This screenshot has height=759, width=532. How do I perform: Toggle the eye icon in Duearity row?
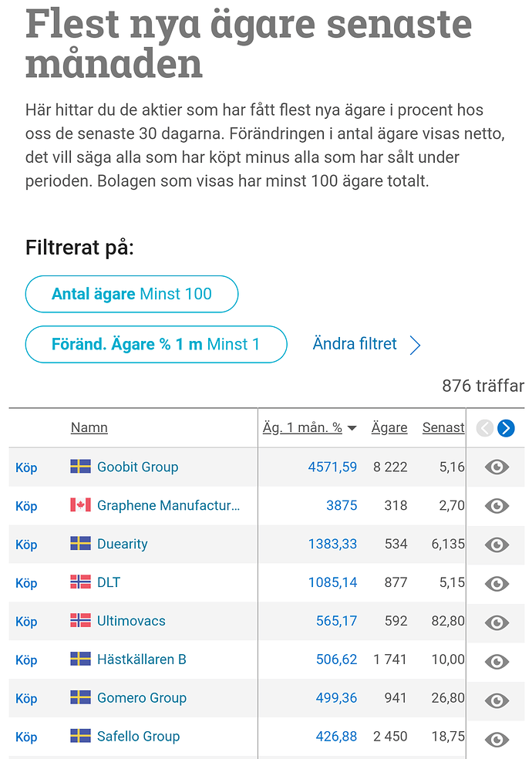pyautogui.click(x=497, y=545)
